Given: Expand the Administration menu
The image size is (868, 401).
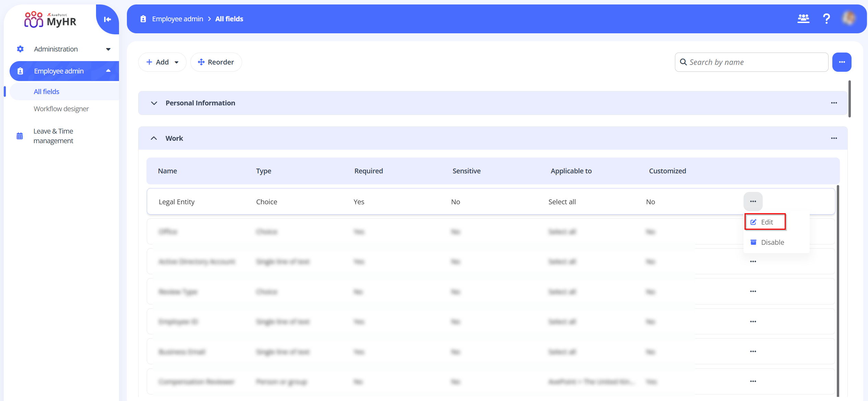Looking at the screenshot, I should [x=108, y=49].
